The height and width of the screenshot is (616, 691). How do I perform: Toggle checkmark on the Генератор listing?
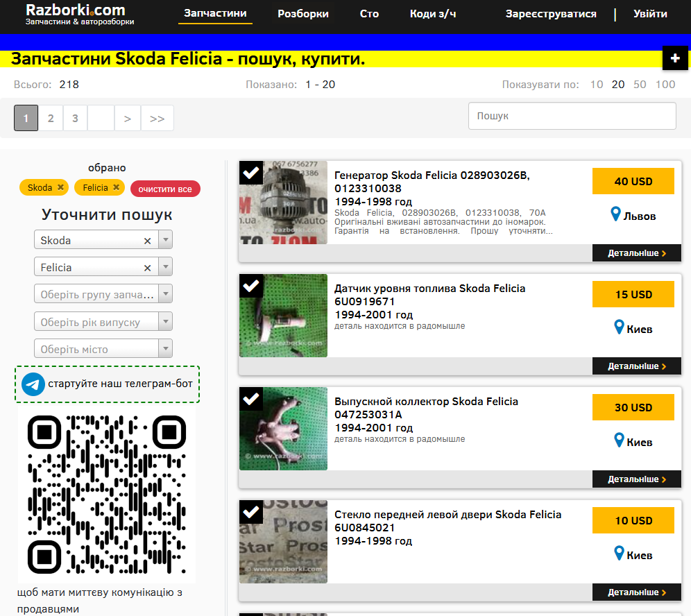click(x=251, y=173)
